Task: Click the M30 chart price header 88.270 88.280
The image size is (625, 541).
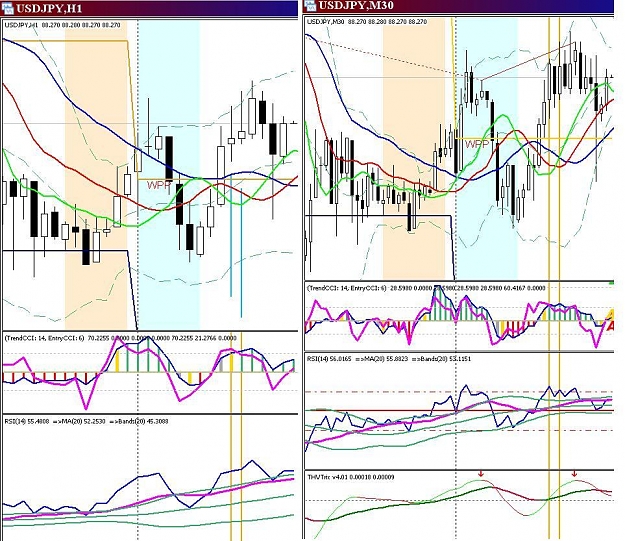Action: click(367, 22)
